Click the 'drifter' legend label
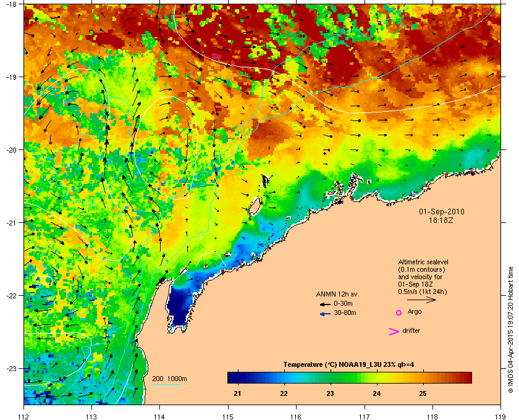Image resolution: width=519 pixels, height=420 pixels. click(411, 330)
